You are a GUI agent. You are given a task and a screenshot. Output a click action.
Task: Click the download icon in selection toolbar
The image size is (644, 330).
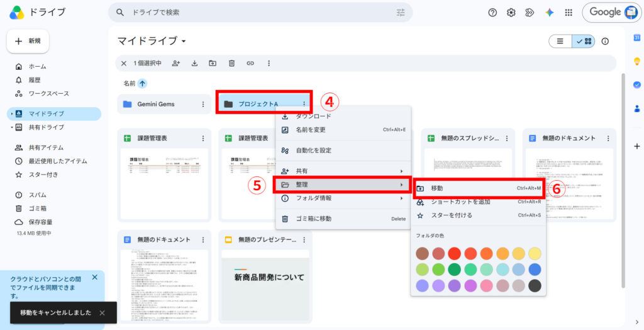click(195, 64)
